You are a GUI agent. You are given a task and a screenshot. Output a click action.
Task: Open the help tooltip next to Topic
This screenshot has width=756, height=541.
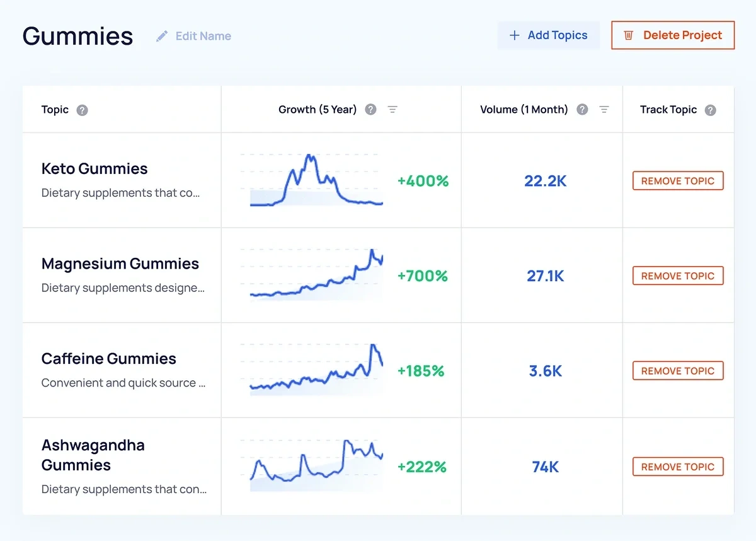[x=82, y=110]
